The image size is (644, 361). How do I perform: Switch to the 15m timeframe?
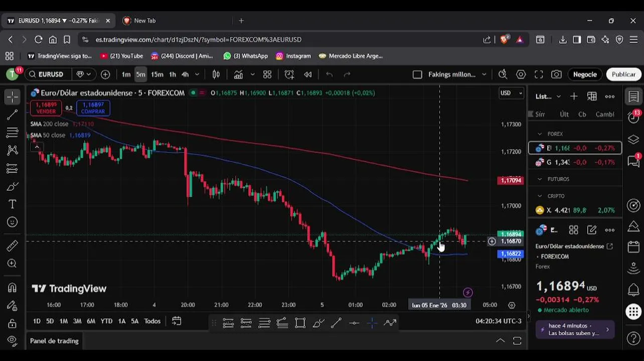click(157, 74)
